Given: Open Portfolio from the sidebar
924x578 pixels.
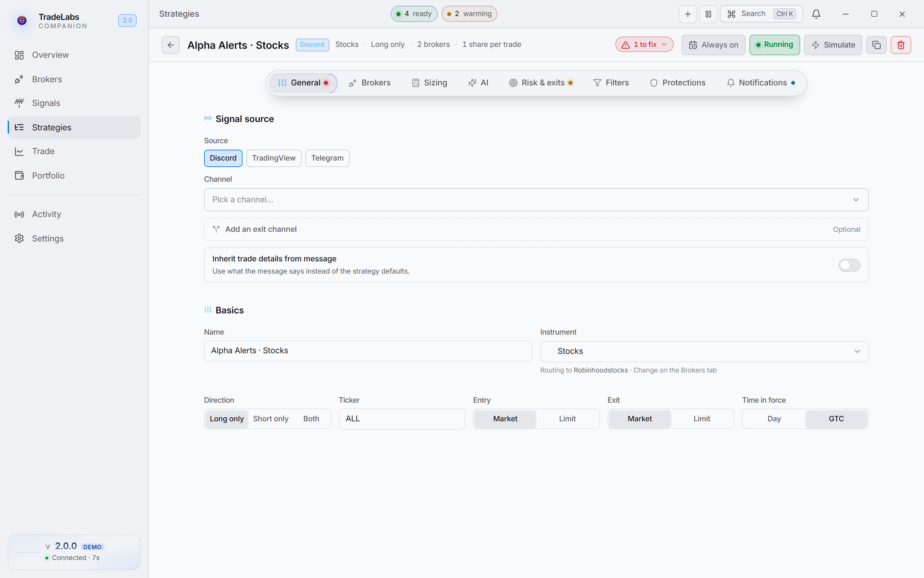Looking at the screenshot, I should pos(74,175).
